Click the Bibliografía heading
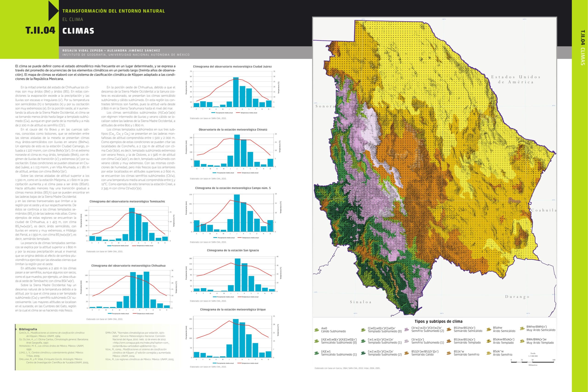588x392 pixels. 28,329
